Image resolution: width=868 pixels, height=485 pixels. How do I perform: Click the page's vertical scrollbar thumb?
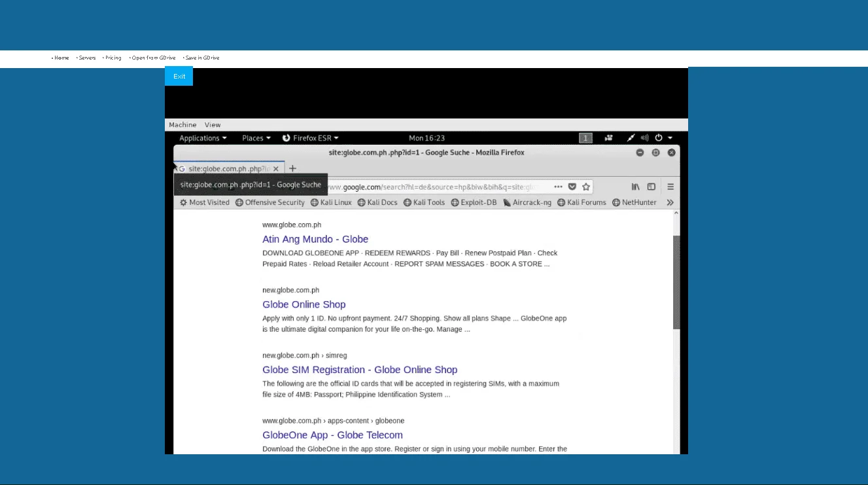pos(676,282)
